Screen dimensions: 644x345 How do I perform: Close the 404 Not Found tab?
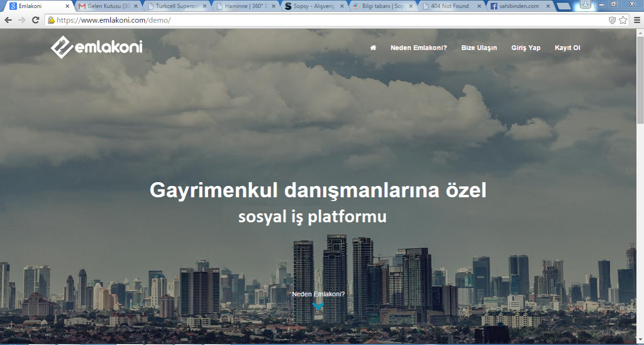tap(479, 7)
